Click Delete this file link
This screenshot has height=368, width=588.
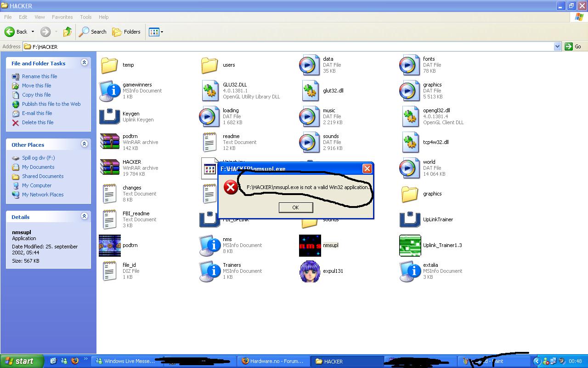tap(38, 122)
